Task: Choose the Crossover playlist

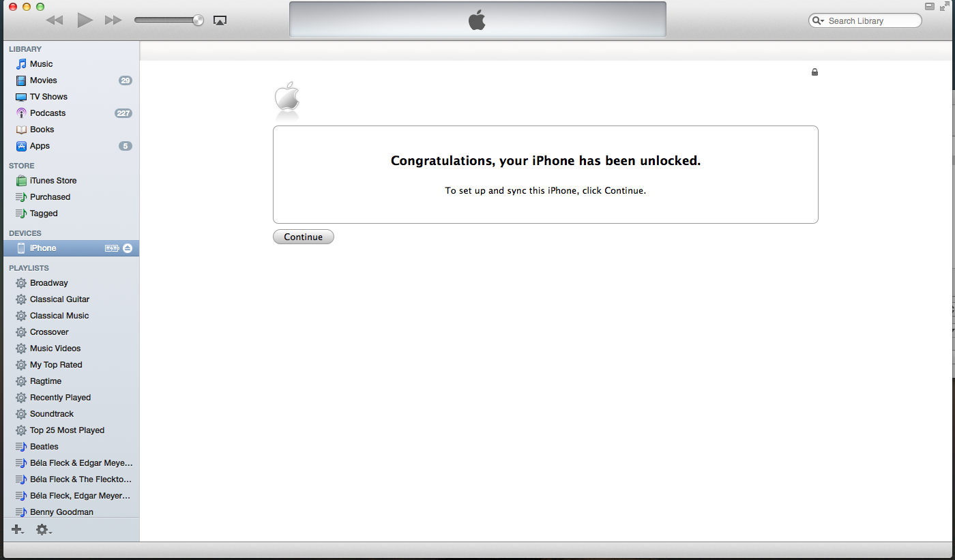Action: tap(70, 332)
